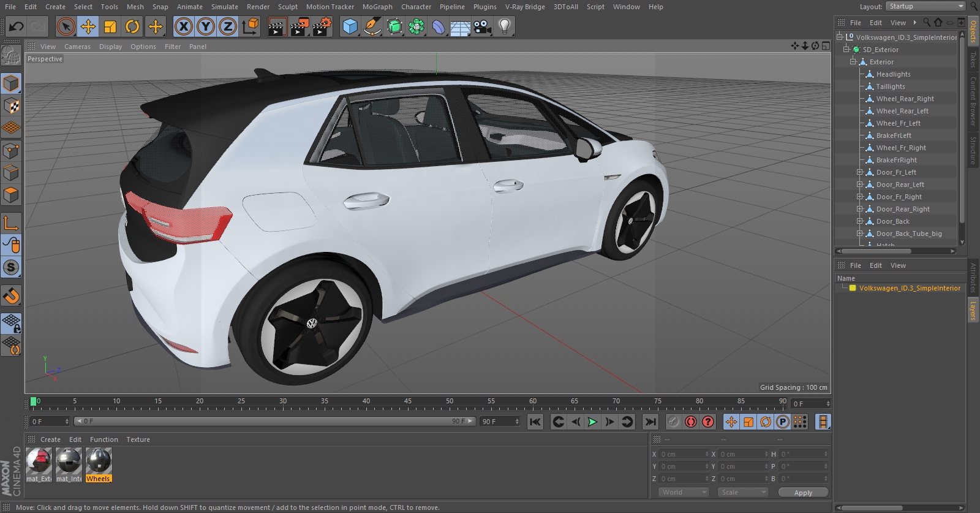Expand the Door_Fr_Left tree node

[x=859, y=172]
